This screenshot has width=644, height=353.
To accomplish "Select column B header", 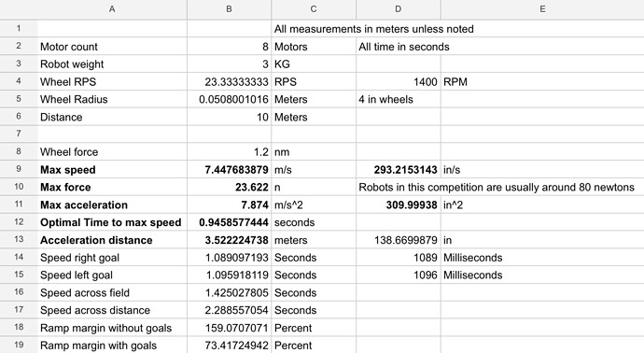I will tap(230, 9).
